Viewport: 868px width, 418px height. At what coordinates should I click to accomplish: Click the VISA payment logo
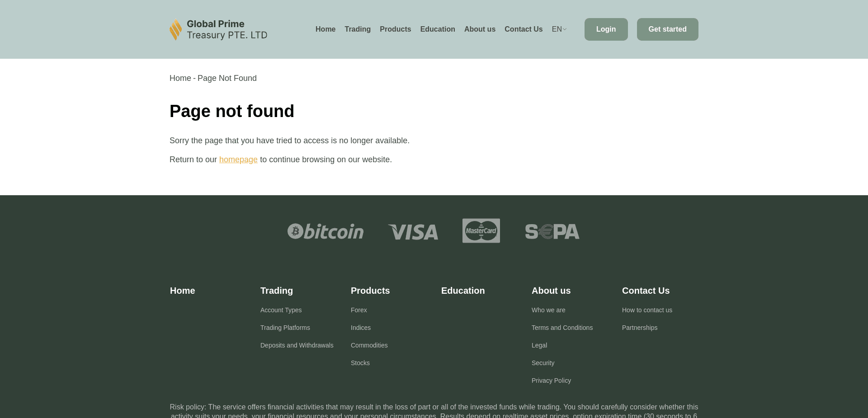point(412,231)
